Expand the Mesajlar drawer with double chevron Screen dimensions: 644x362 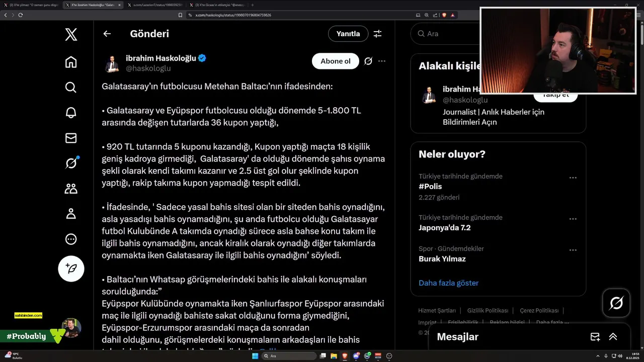click(613, 337)
